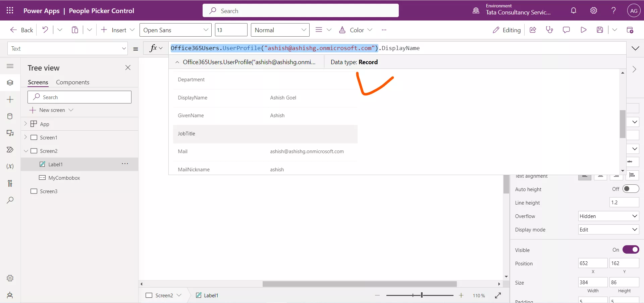Switch to the Components tab

tap(72, 82)
